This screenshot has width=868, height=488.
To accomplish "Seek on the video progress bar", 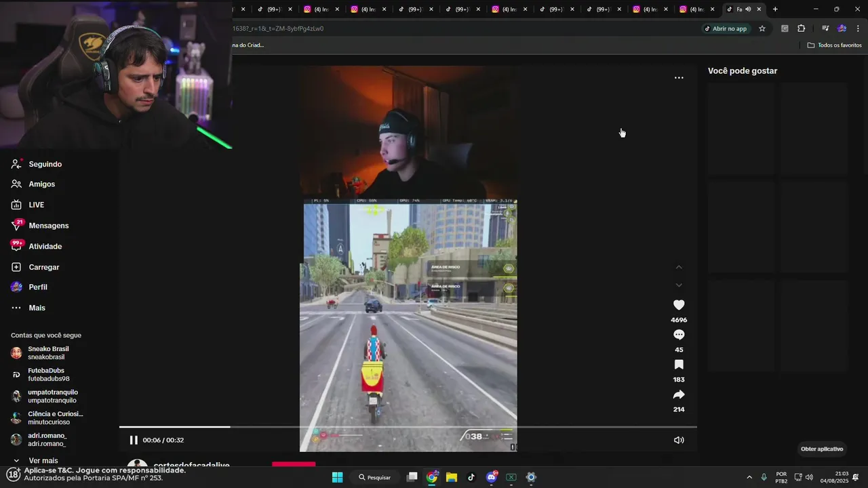I will (408, 427).
